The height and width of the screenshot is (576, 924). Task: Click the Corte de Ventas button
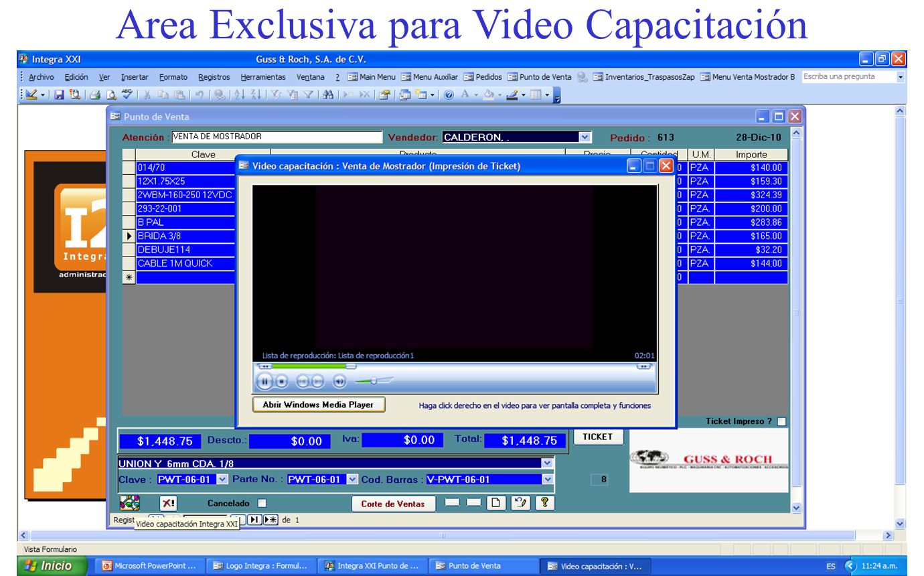click(393, 504)
